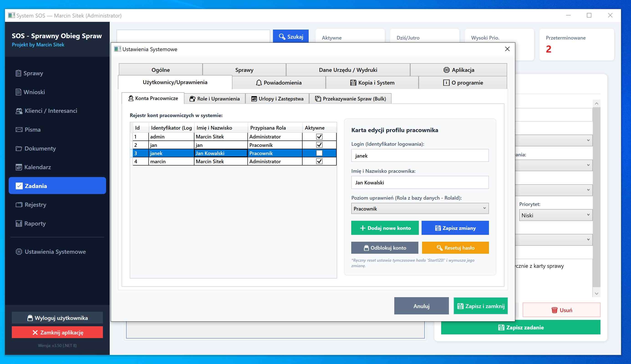Click Zapisz zadanie green button
Screen dimensions: 631x364
(x=521, y=327)
